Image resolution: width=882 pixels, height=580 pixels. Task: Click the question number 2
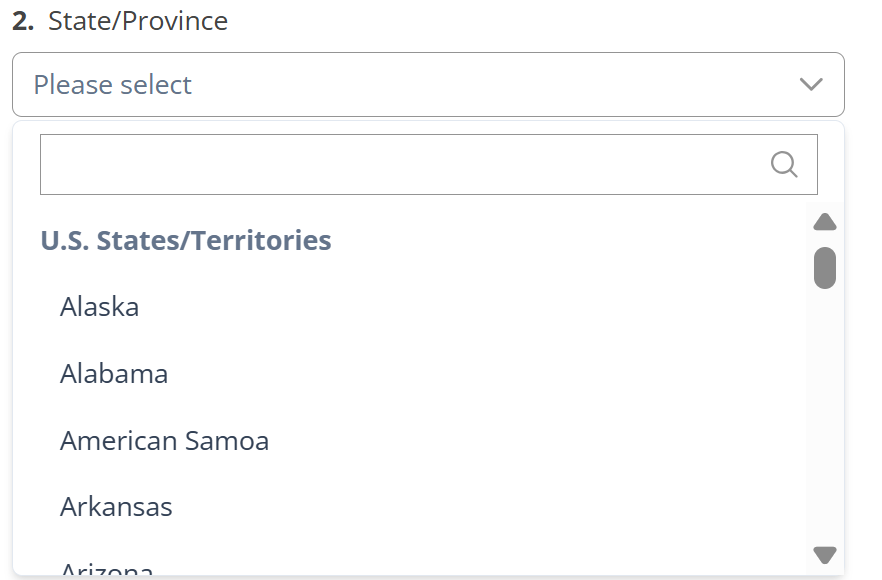pos(23,21)
